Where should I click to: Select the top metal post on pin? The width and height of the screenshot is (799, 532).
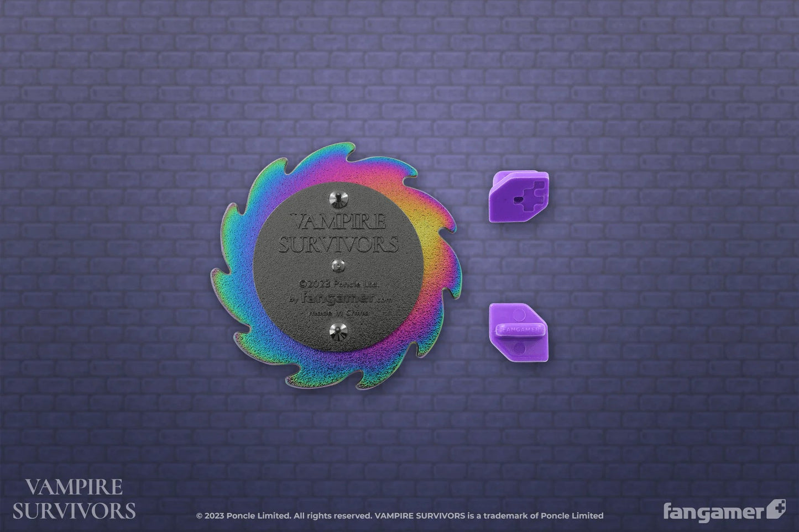[x=336, y=197]
